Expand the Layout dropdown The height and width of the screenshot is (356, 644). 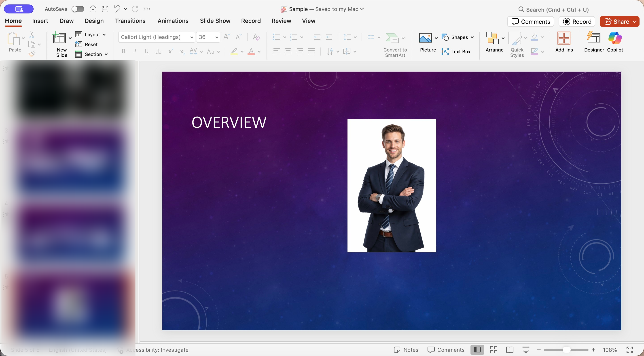click(x=91, y=34)
